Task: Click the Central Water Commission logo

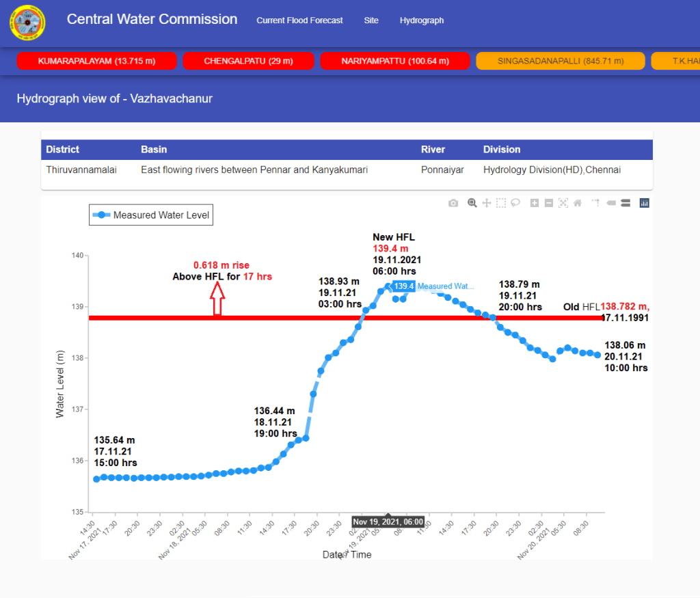Action: 27,23
